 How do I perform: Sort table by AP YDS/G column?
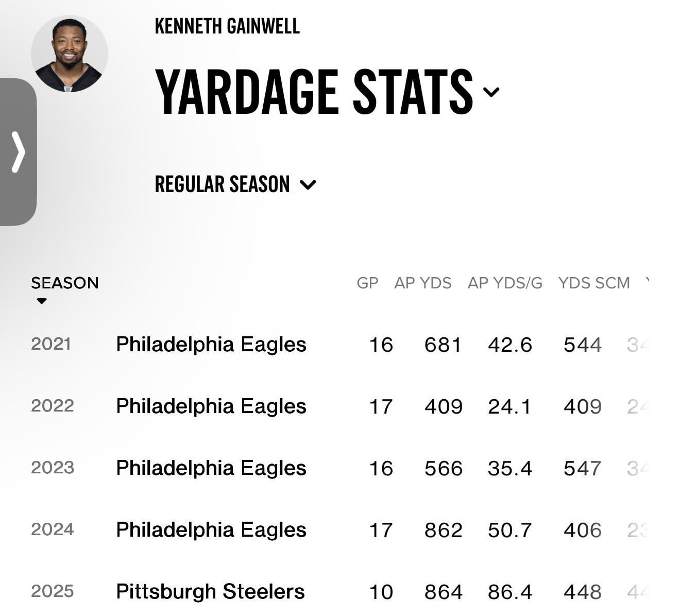click(x=504, y=283)
